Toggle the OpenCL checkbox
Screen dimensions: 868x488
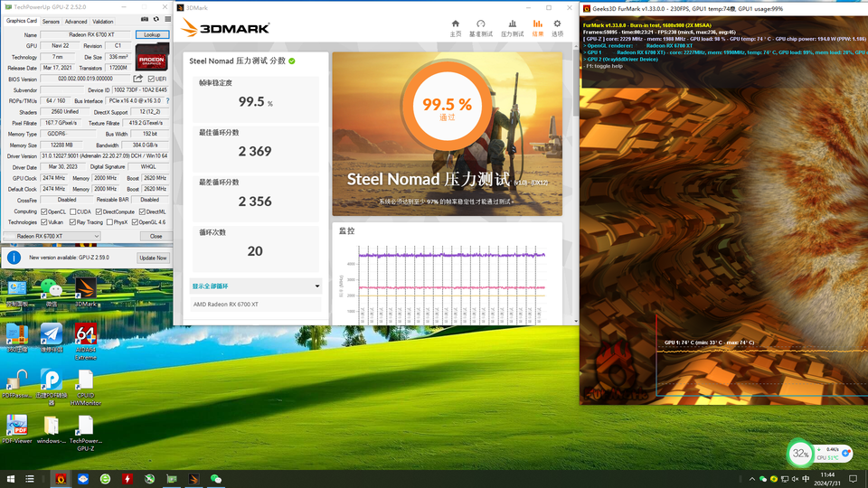point(43,211)
